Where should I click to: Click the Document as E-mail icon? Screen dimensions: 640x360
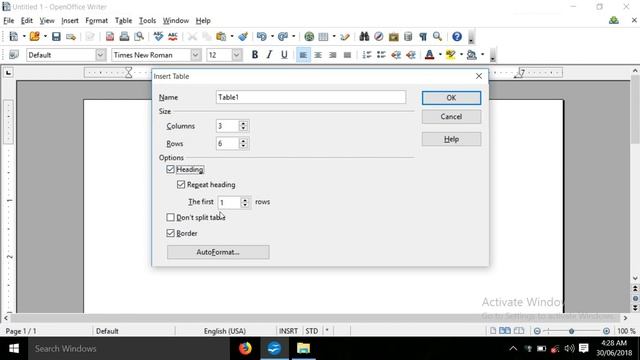(71, 37)
